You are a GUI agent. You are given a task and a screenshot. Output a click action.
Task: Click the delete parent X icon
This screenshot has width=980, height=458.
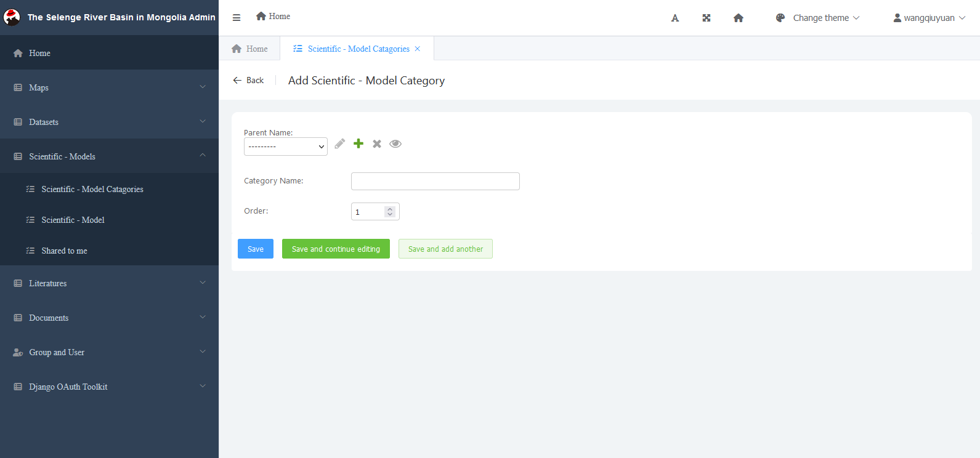pos(377,143)
